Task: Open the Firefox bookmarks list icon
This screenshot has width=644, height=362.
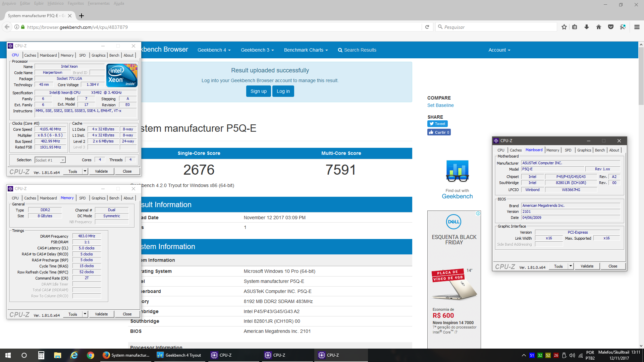Action: coord(575,27)
